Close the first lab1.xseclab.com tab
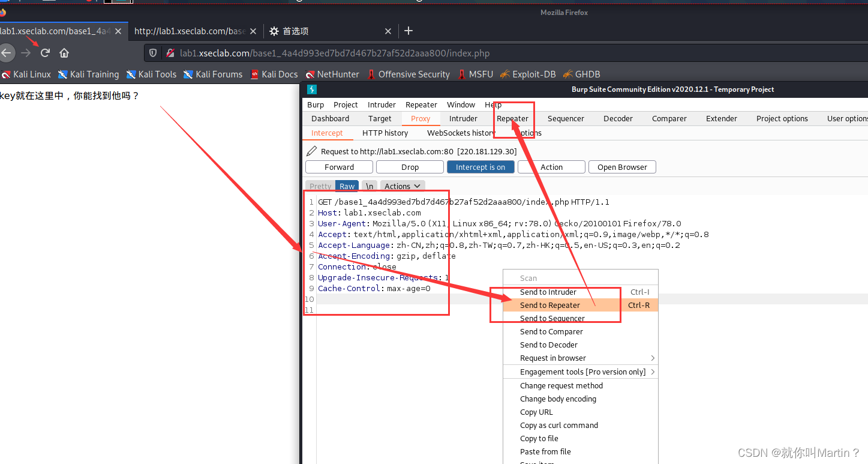Image resolution: width=868 pixels, height=464 pixels. tap(118, 31)
